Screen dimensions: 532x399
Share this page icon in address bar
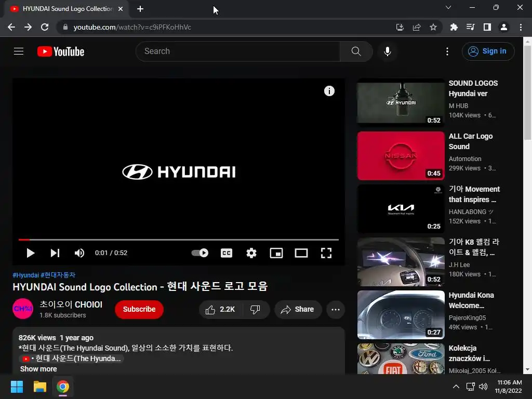point(417,27)
